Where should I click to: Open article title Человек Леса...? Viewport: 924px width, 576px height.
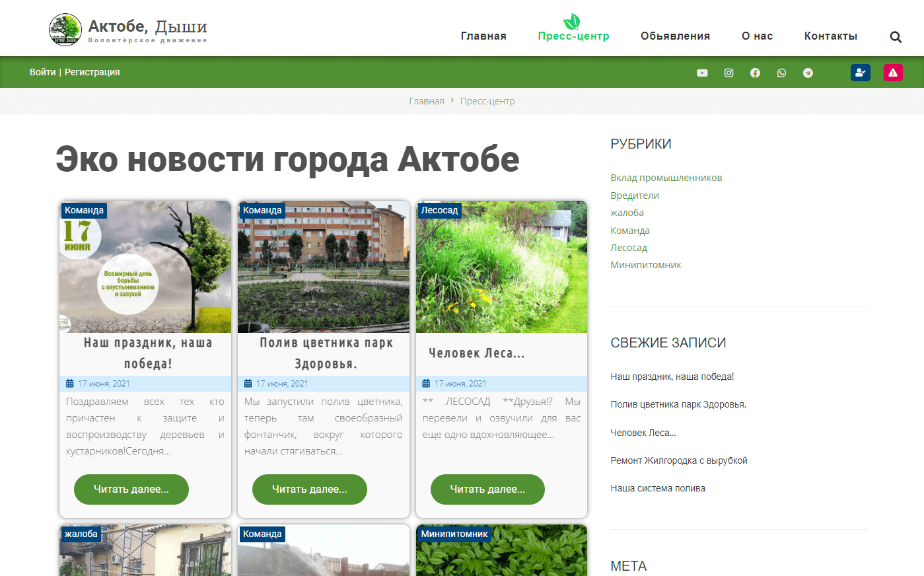(477, 353)
